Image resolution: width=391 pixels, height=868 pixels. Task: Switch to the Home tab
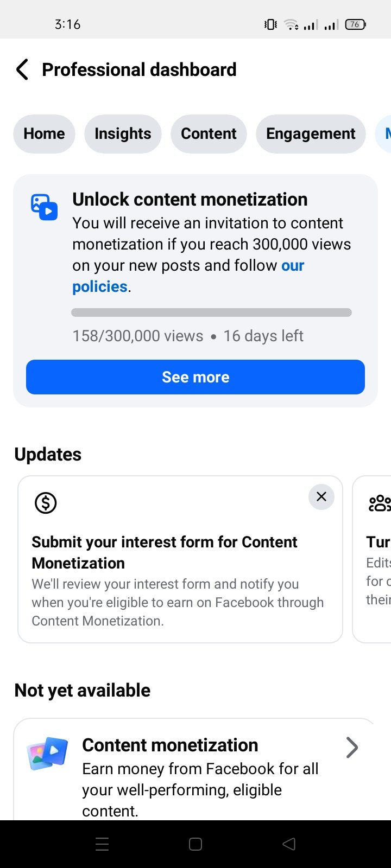click(44, 133)
